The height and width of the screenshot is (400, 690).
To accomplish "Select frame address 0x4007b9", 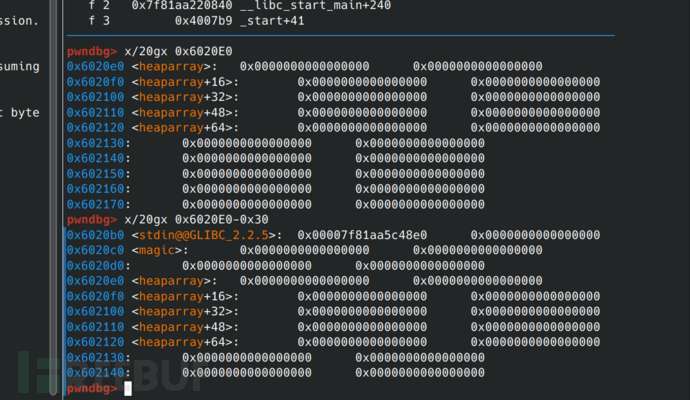I will coord(203,21).
